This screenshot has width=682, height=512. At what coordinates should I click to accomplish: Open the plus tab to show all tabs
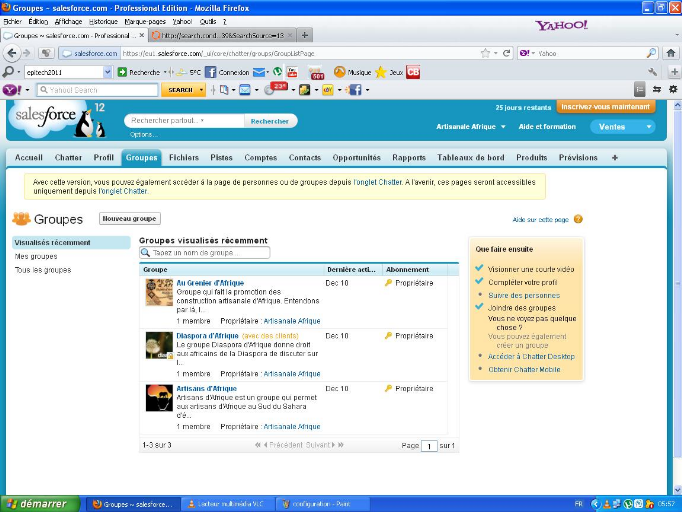pos(615,157)
